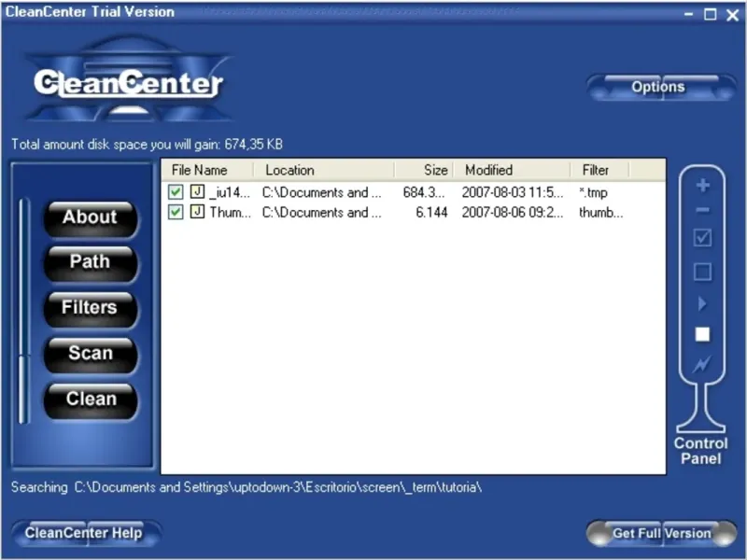
Task: Click the Clean button
Action: [x=91, y=400]
